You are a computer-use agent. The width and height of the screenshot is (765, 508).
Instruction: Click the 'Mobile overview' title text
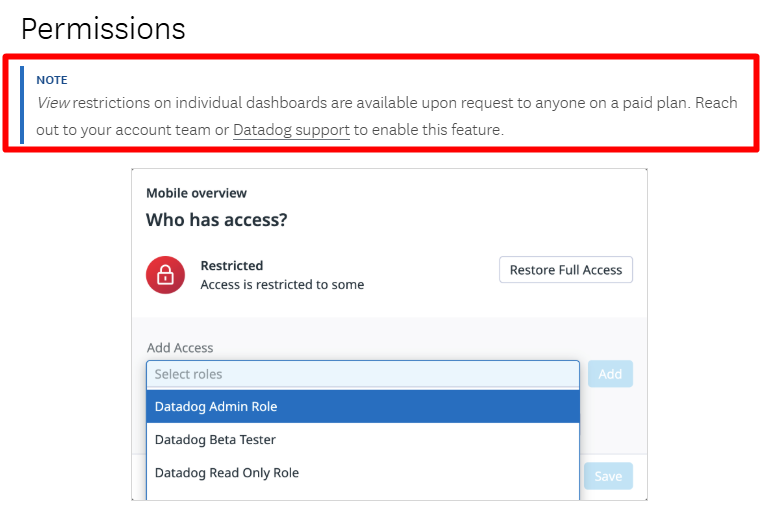click(x=197, y=193)
